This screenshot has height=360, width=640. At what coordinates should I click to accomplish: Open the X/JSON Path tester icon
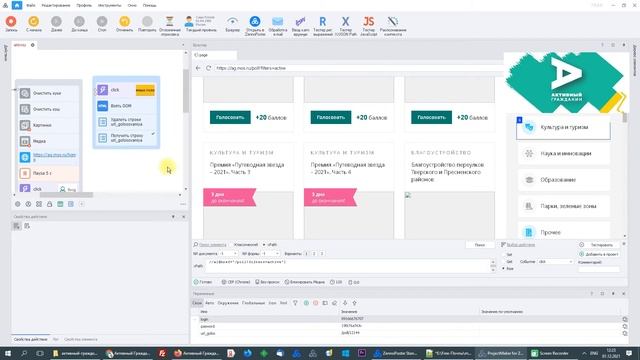click(x=346, y=21)
